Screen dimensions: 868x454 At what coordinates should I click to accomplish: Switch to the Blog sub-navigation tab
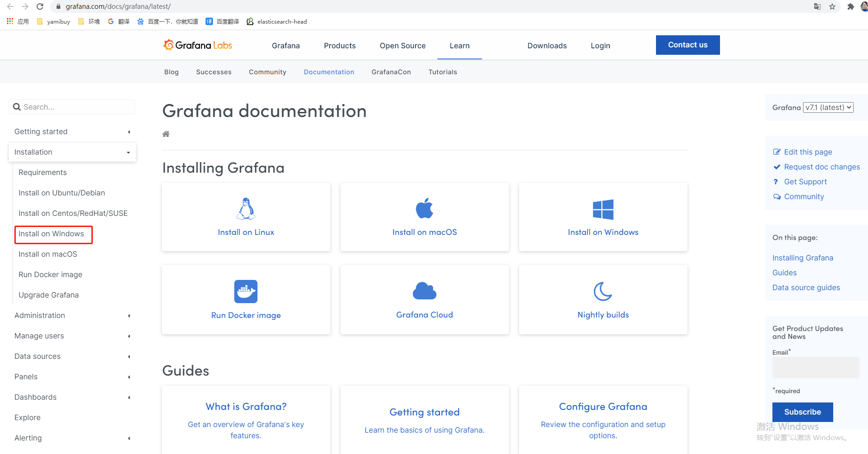[171, 72]
